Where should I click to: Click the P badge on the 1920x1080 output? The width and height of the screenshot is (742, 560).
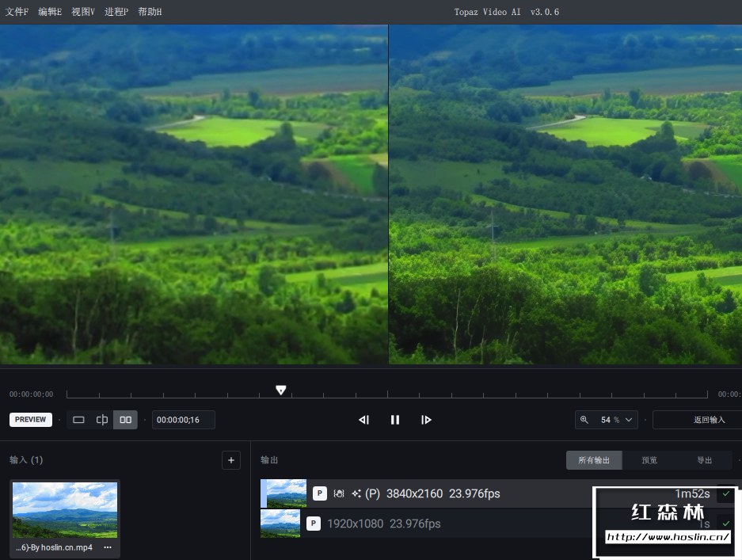pos(314,523)
